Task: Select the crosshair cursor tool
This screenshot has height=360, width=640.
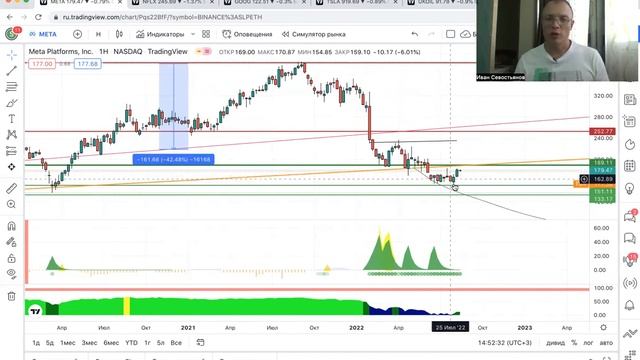Action: (11, 55)
